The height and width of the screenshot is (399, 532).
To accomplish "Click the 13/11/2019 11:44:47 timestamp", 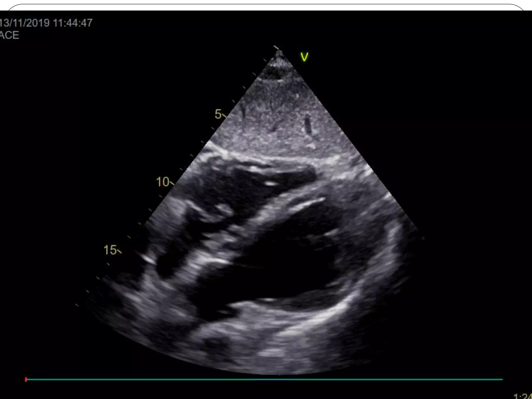I will click(x=46, y=23).
